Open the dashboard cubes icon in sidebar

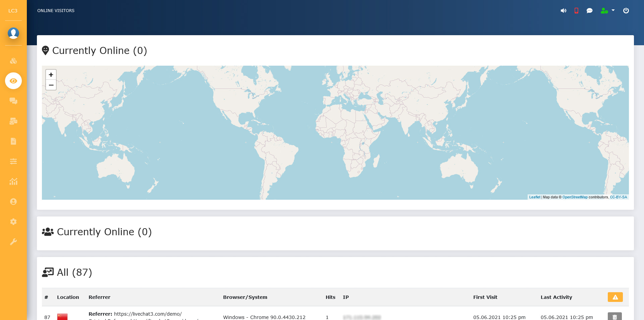pyautogui.click(x=13, y=61)
